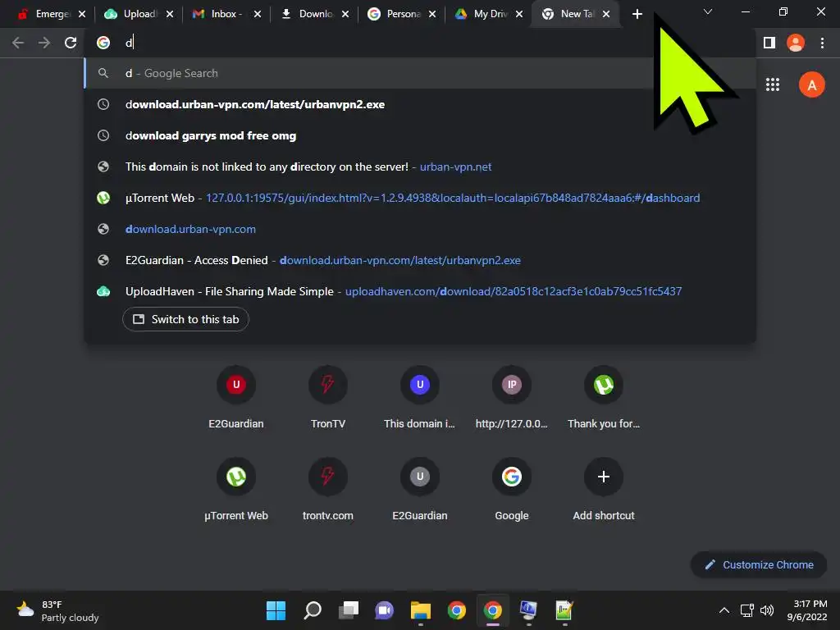Open the clock showing 3:17 PM

point(807,610)
